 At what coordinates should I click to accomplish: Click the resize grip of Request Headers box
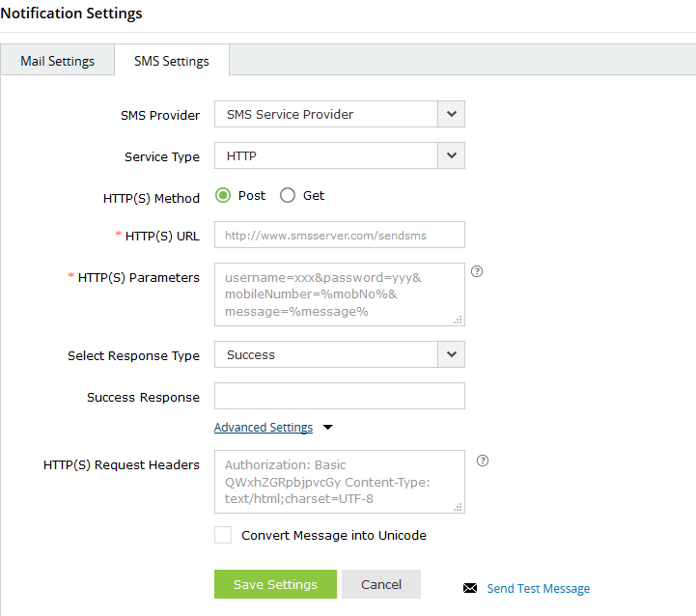pos(459,507)
